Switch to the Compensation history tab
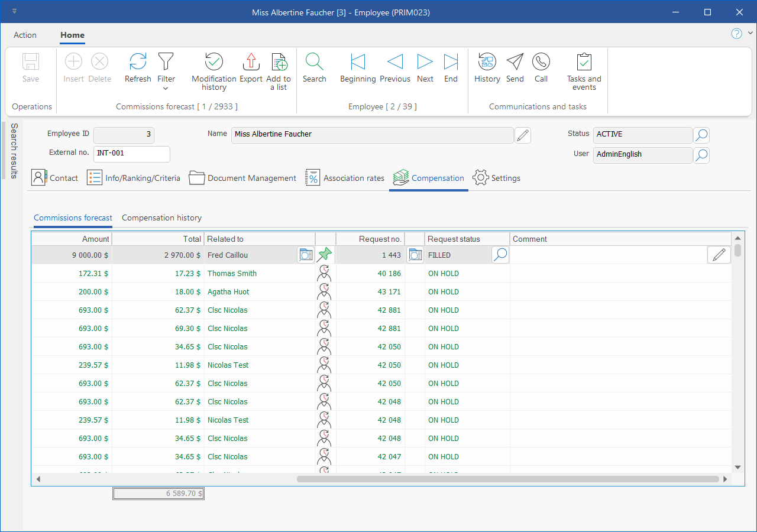The image size is (757, 532). coord(161,218)
